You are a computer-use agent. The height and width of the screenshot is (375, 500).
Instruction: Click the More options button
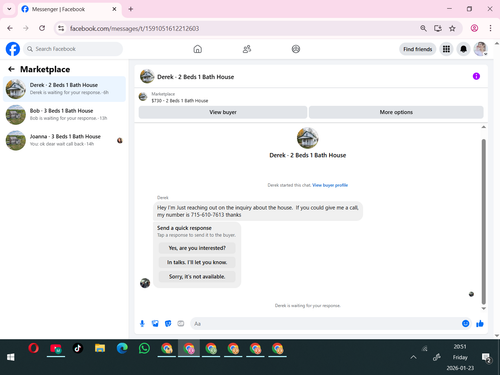coord(396,112)
